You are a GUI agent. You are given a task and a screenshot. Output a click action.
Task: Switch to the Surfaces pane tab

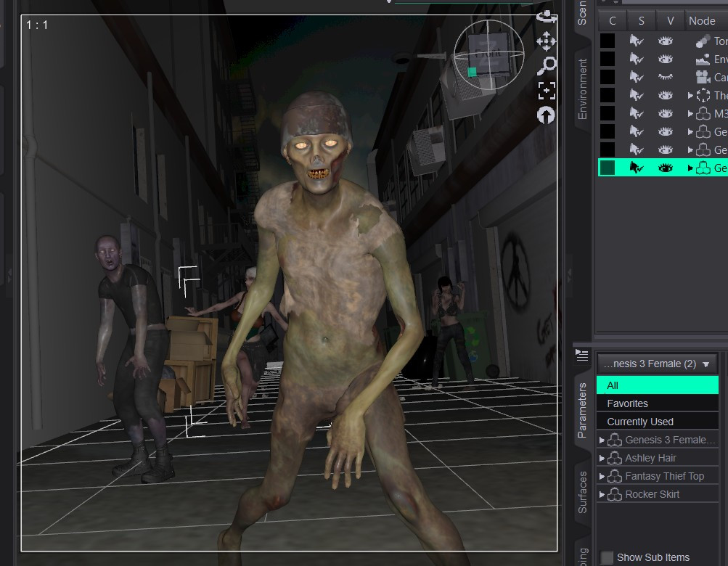pos(582,492)
